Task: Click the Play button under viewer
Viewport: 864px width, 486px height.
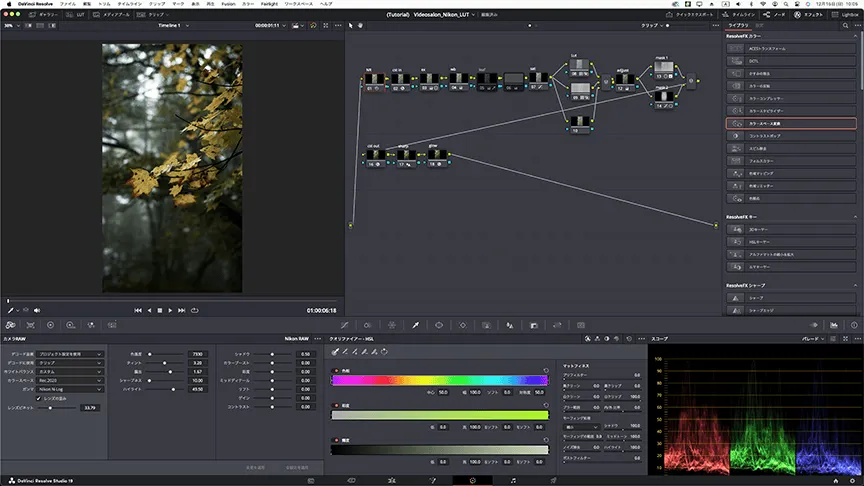Action: 171,310
